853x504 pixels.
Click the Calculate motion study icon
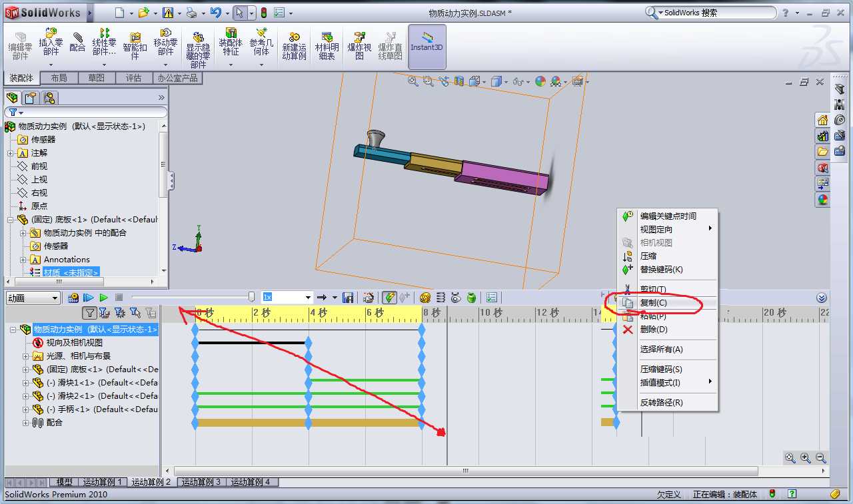[x=73, y=298]
